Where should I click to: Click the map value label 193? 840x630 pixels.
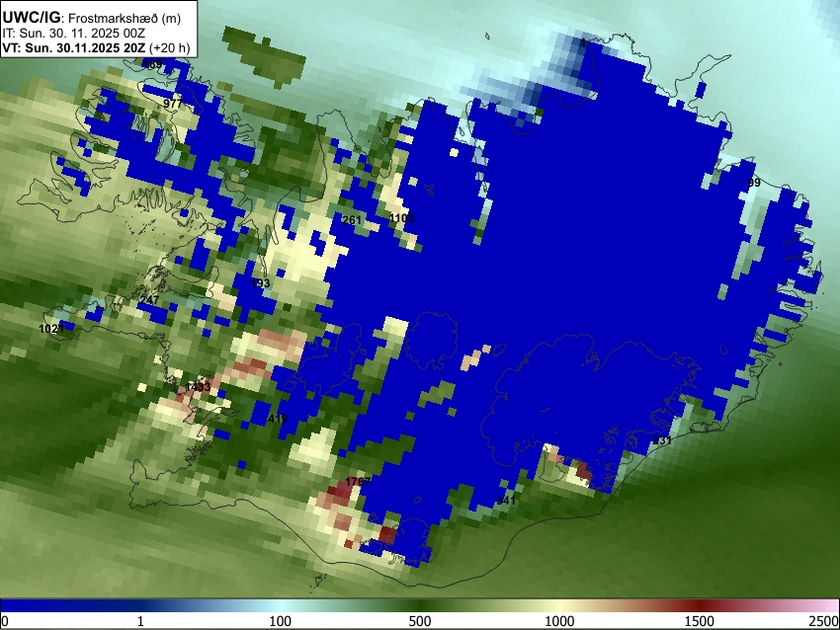pos(260,283)
